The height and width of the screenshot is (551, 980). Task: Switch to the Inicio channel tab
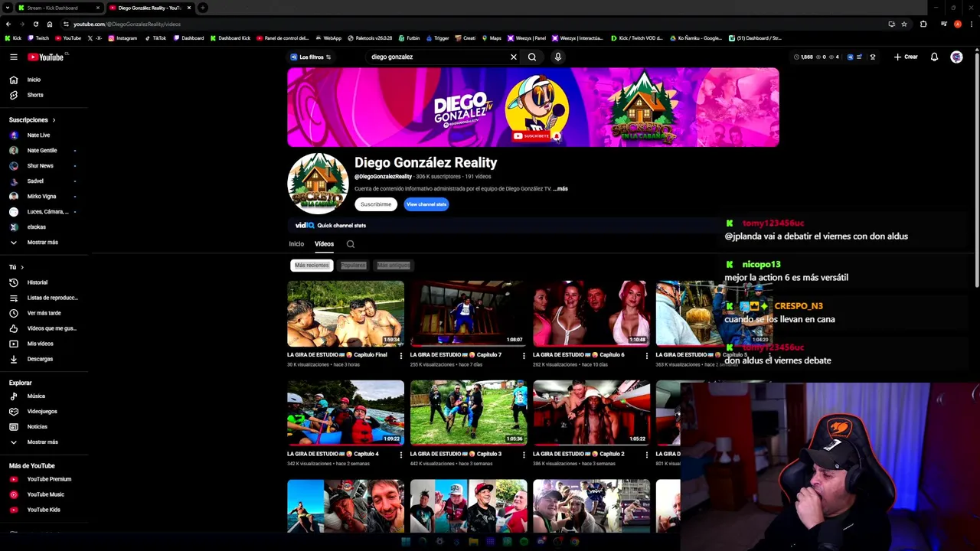coord(296,244)
